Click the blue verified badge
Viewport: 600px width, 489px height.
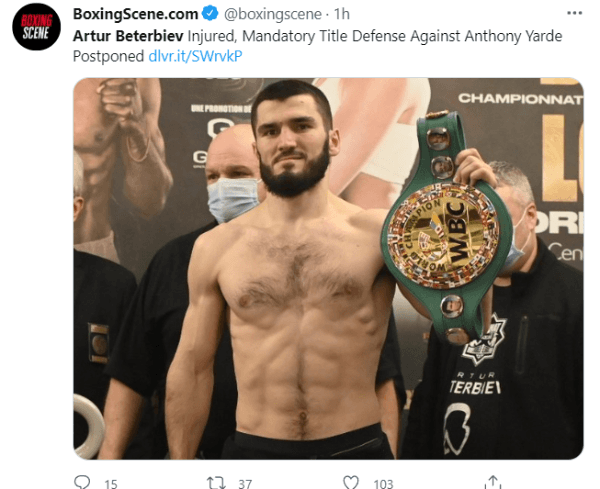point(210,13)
